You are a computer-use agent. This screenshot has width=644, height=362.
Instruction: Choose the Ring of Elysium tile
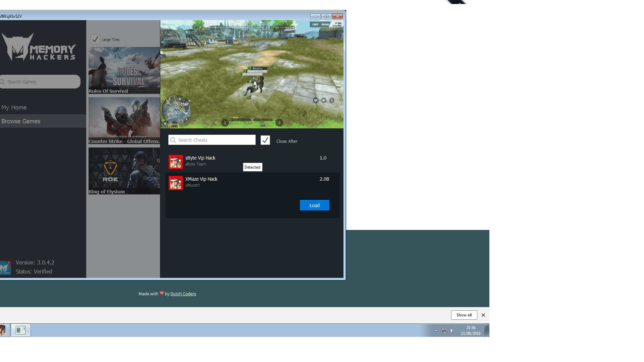(124, 171)
